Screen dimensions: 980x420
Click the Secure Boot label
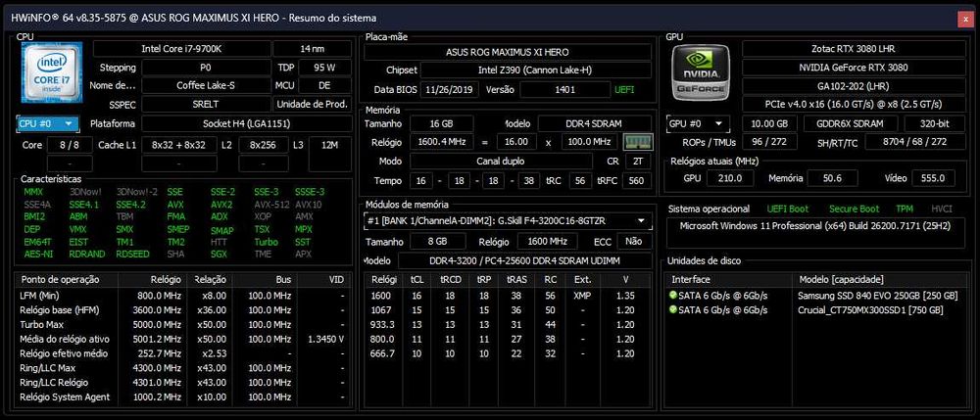click(x=854, y=210)
